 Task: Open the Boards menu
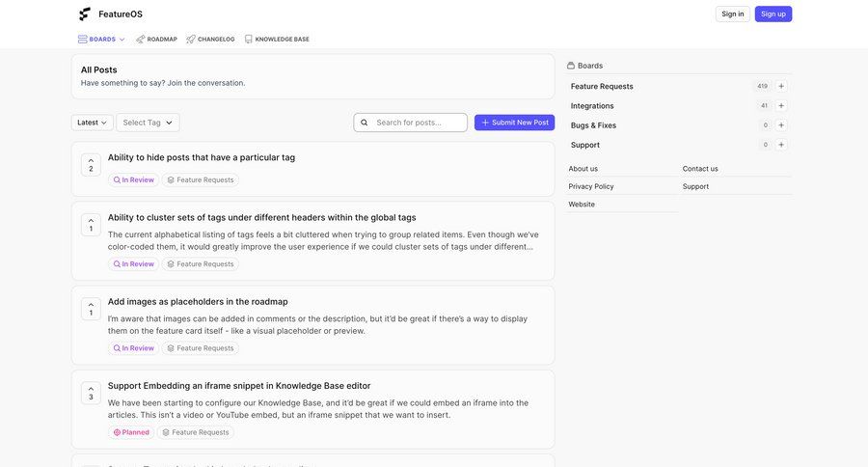pos(101,40)
